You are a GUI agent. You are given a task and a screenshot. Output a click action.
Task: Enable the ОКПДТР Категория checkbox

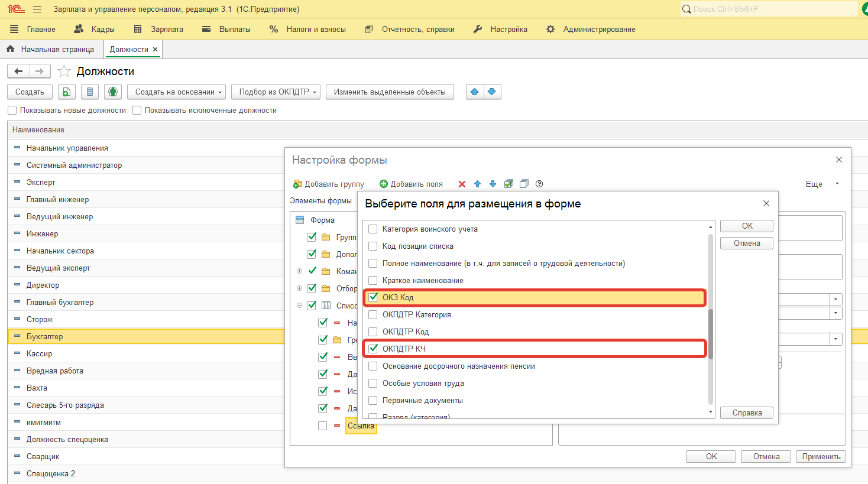pos(373,314)
